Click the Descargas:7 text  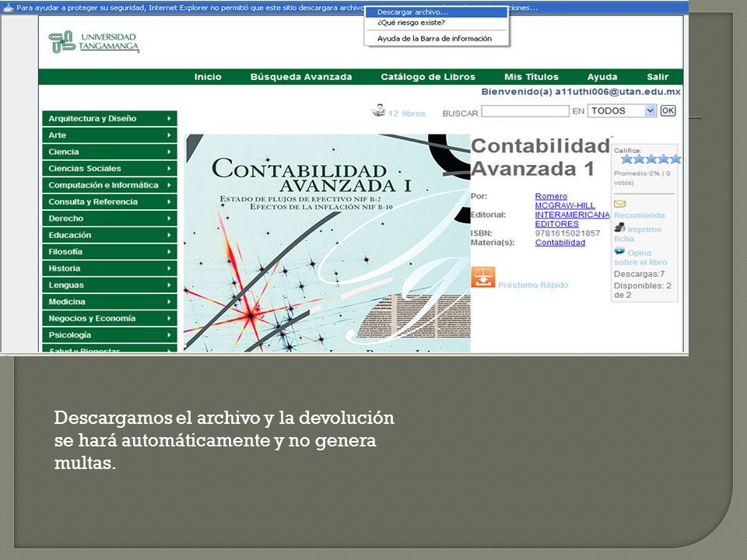click(x=639, y=274)
